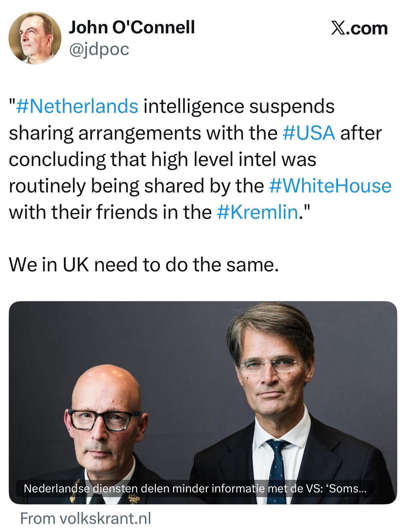Screen dimensions: 406x532
Task: Visit the 'From volkskrant.nl' source link
Action: (x=86, y=518)
